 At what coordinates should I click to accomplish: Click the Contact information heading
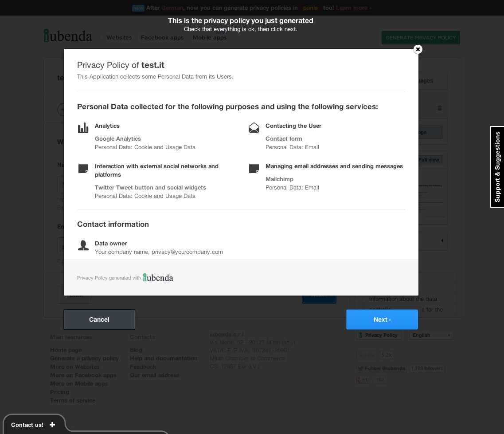point(113,224)
